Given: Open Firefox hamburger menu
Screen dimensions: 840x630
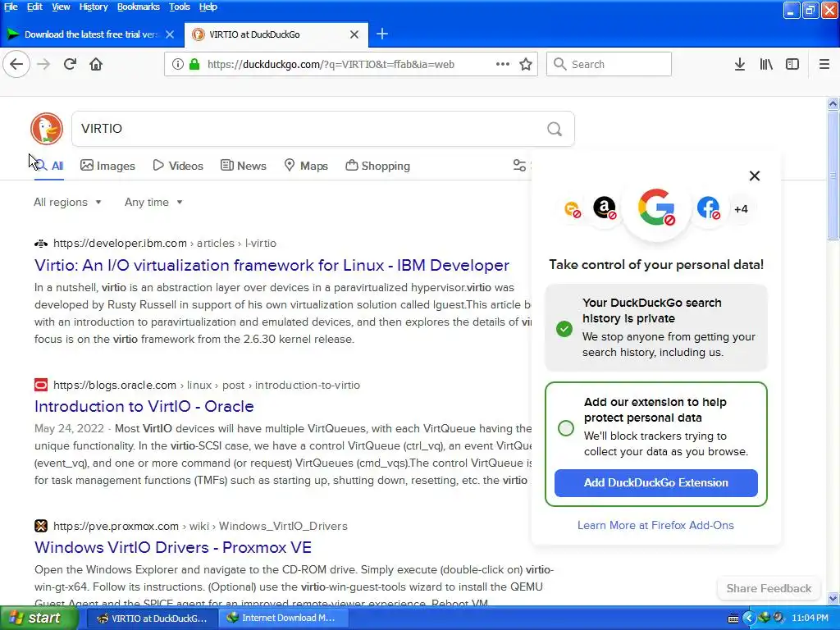Looking at the screenshot, I should [x=824, y=64].
